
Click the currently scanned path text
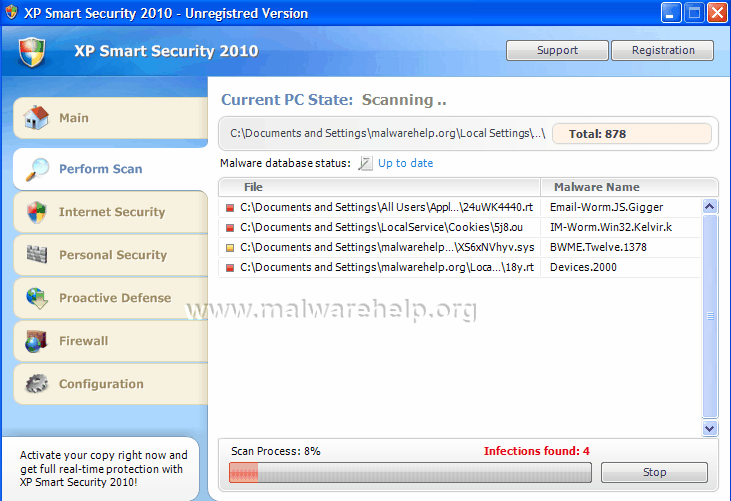pyautogui.click(x=387, y=134)
